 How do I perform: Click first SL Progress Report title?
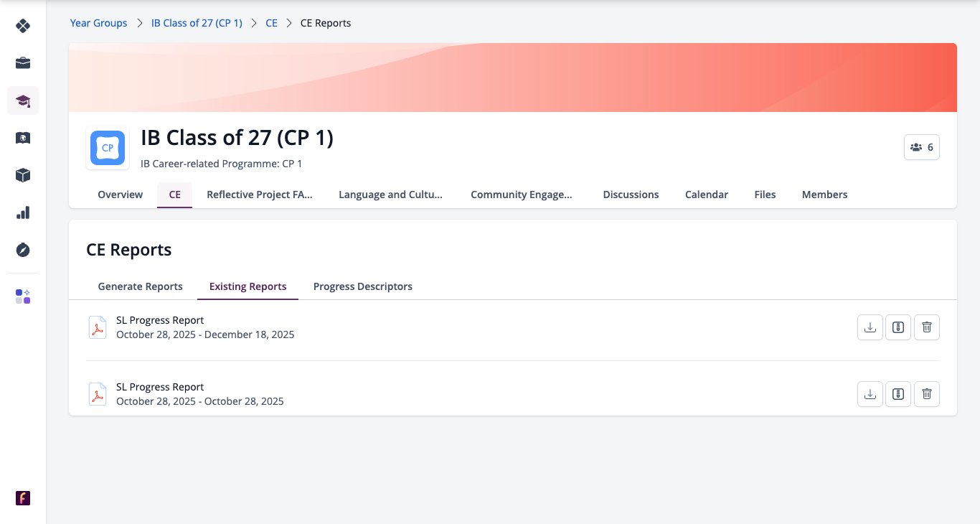pos(160,320)
